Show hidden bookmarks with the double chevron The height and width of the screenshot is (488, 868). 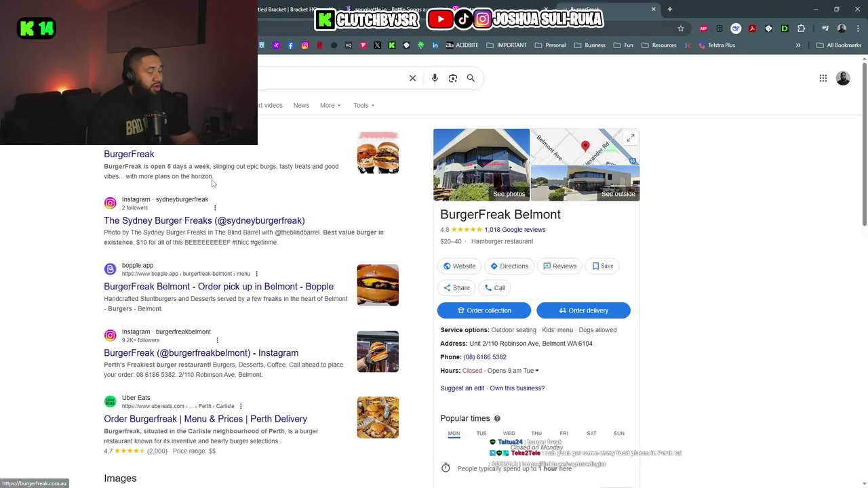(798, 45)
